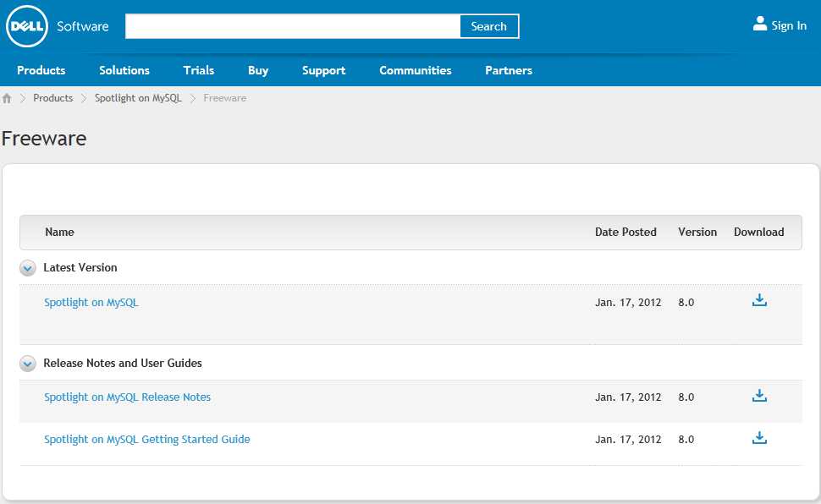Screen dimensions: 821x504
Task: Open the Spotlight on MySQL Getting Started Guide link
Action: (147, 440)
